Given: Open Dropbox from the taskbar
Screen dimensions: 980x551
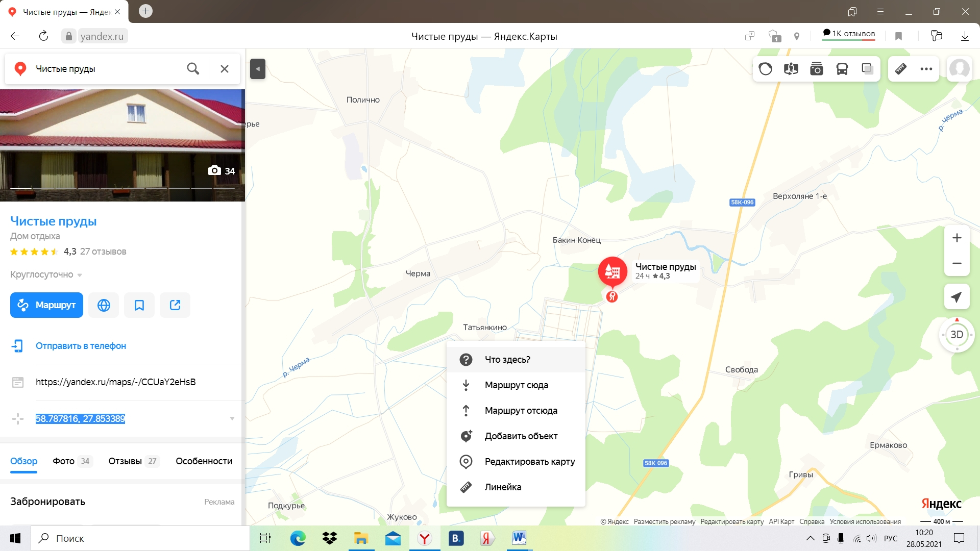Looking at the screenshot, I should point(330,538).
